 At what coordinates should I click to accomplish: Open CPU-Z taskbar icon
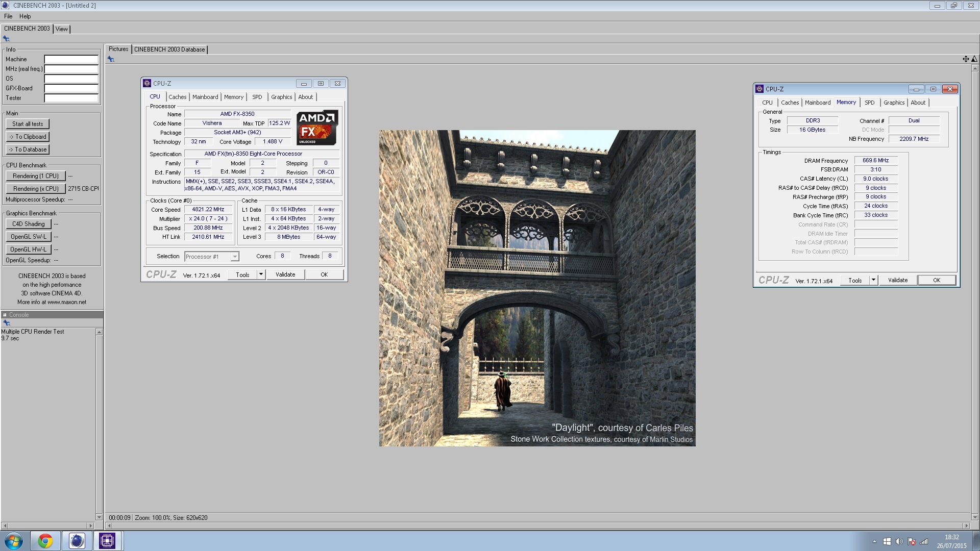pos(107,541)
